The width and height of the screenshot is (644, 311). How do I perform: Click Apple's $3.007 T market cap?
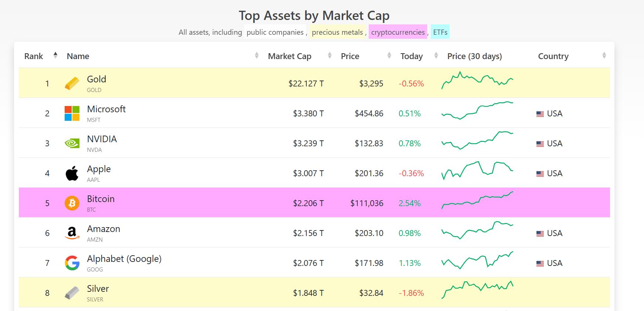308,173
